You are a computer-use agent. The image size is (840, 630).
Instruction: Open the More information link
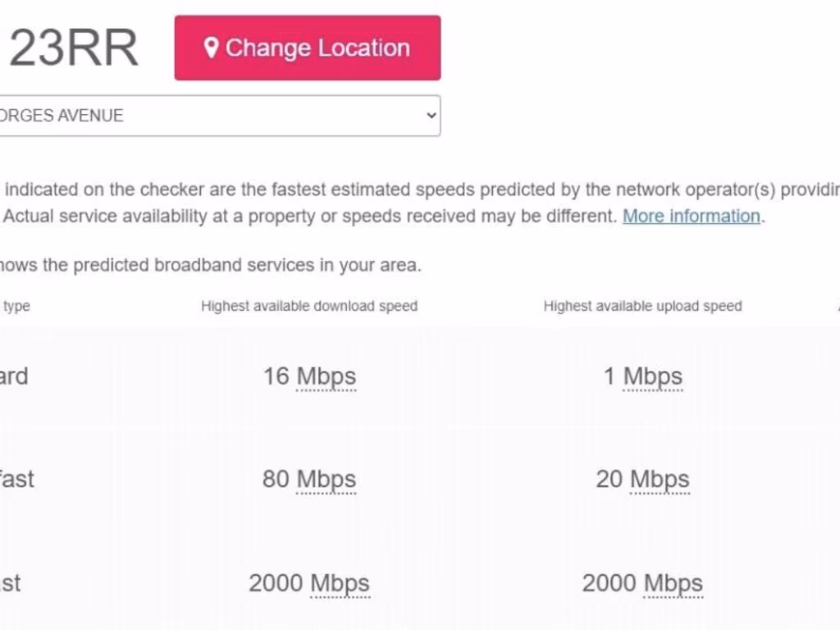click(692, 217)
